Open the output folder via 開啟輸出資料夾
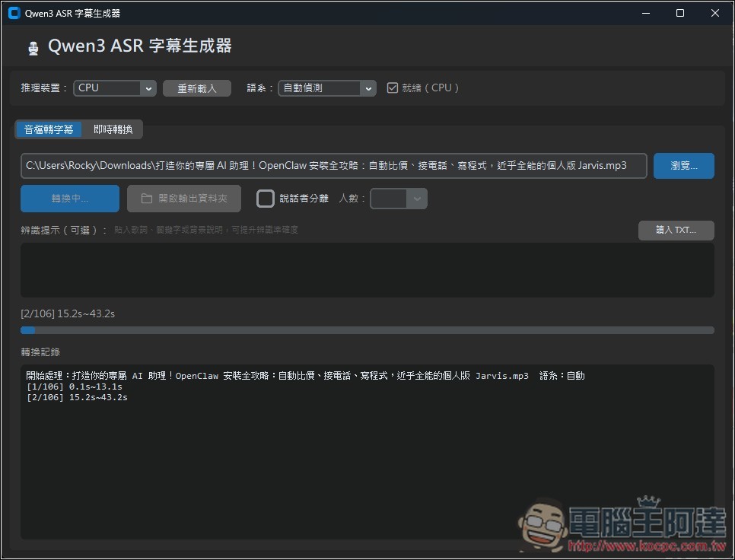Screen dimensions: 735x560 [183, 198]
